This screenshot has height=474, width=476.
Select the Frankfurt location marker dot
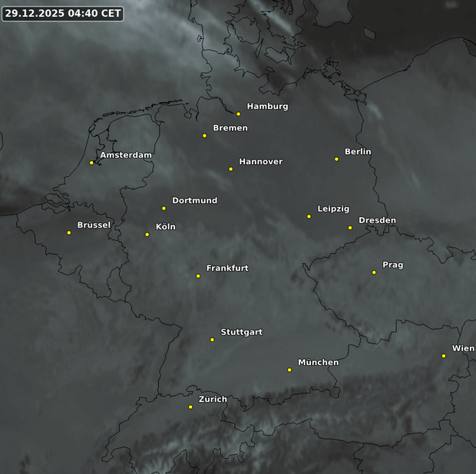point(198,275)
